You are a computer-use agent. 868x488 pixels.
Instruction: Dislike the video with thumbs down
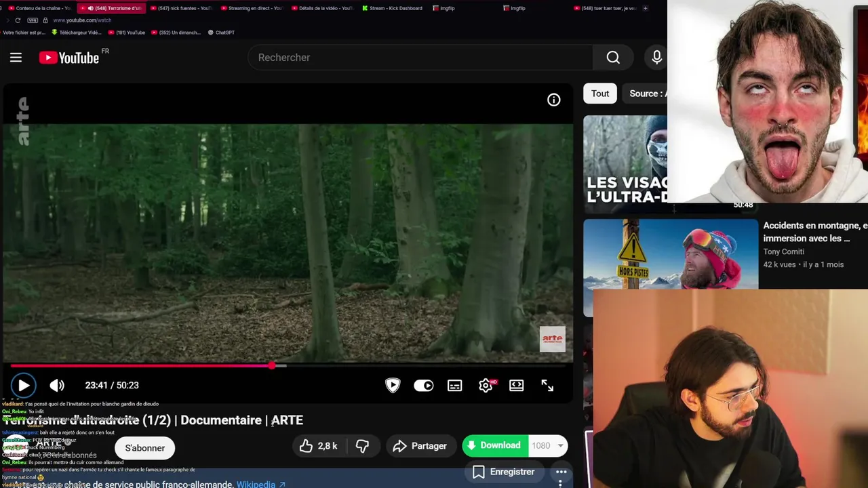coord(363,446)
